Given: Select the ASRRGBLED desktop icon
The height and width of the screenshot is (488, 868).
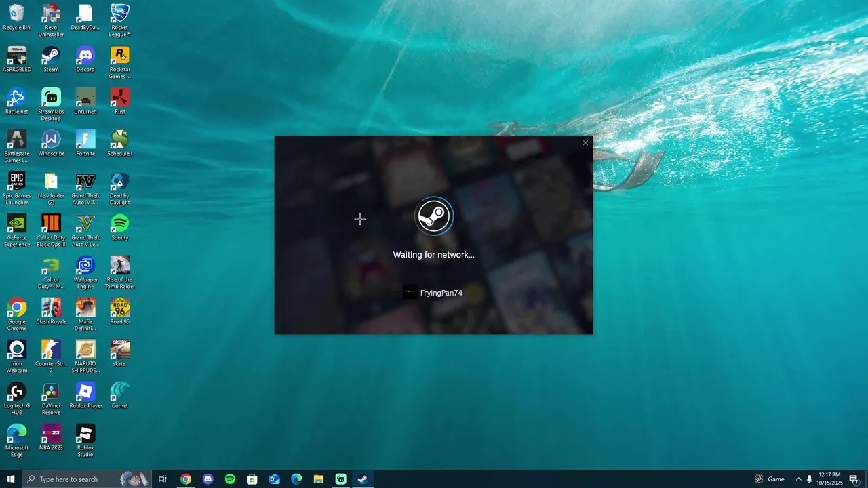Looking at the screenshot, I should point(17,60).
